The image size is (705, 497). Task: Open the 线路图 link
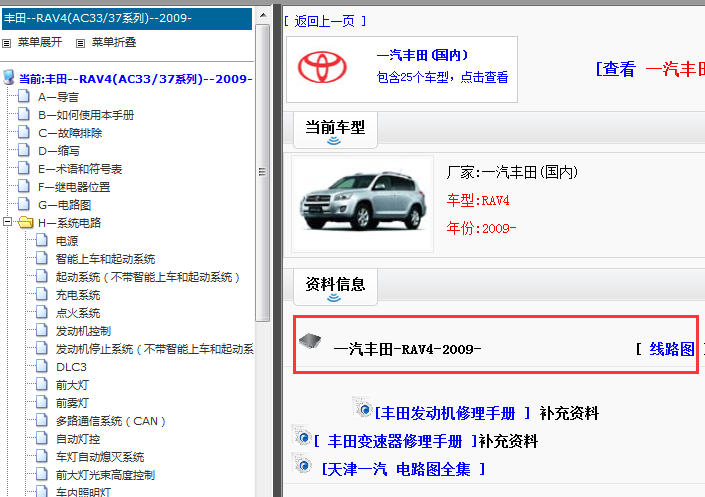tap(672, 349)
